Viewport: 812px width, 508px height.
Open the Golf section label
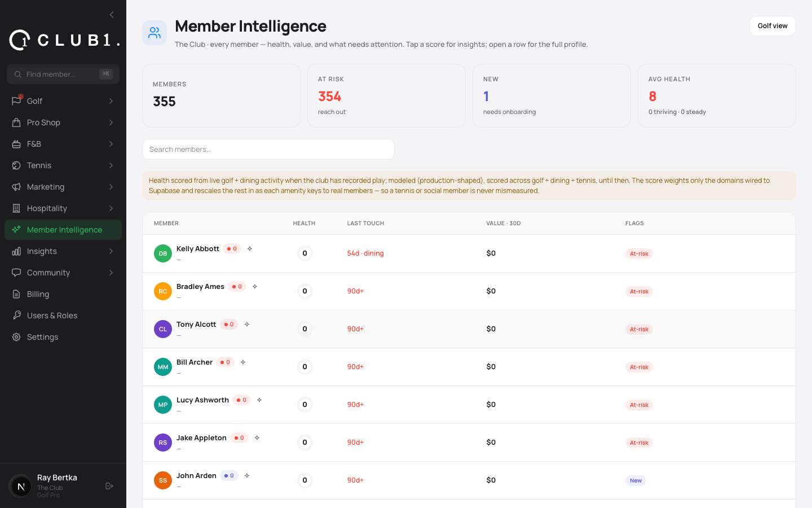tap(34, 101)
